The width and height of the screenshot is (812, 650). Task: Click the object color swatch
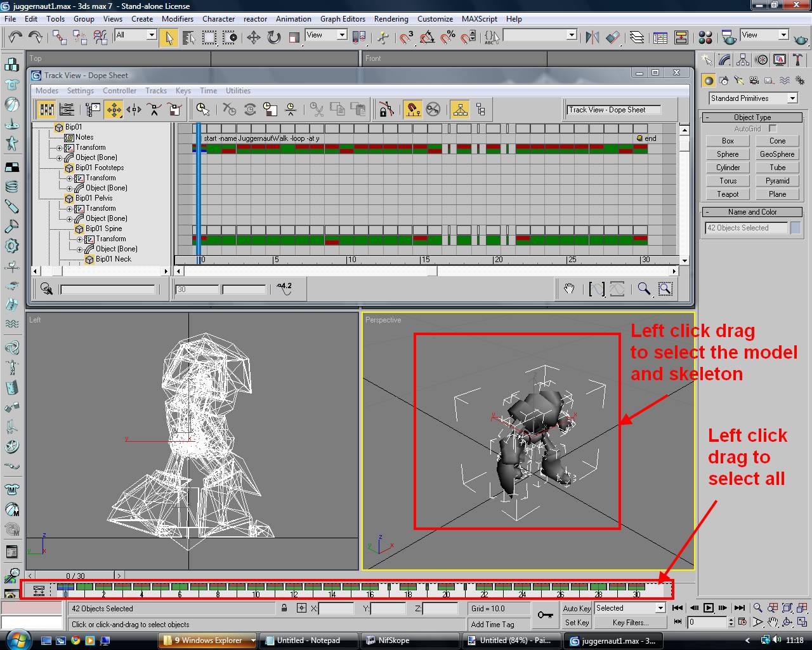tap(796, 228)
